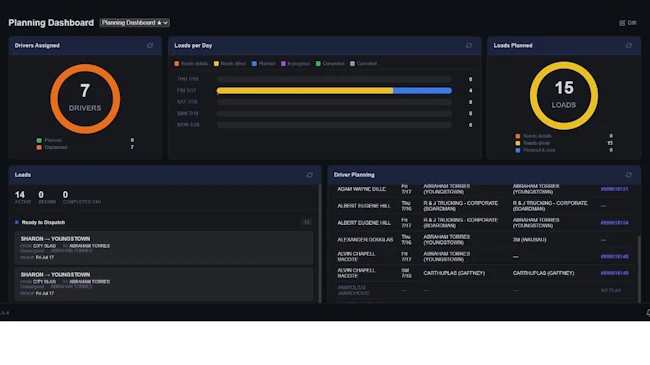Refresh the Loads per Day panel

(469, 46)
